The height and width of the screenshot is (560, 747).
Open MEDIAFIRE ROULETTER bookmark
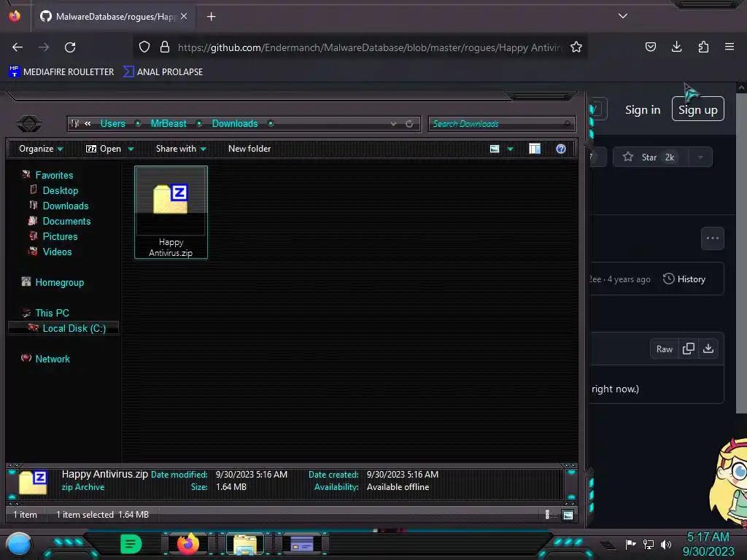tap(61, 72)
